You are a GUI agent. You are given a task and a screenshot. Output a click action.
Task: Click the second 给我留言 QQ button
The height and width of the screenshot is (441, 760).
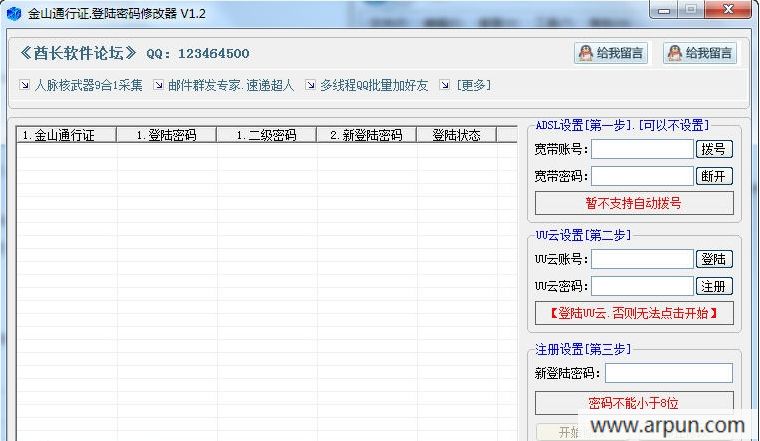point(700,53)
